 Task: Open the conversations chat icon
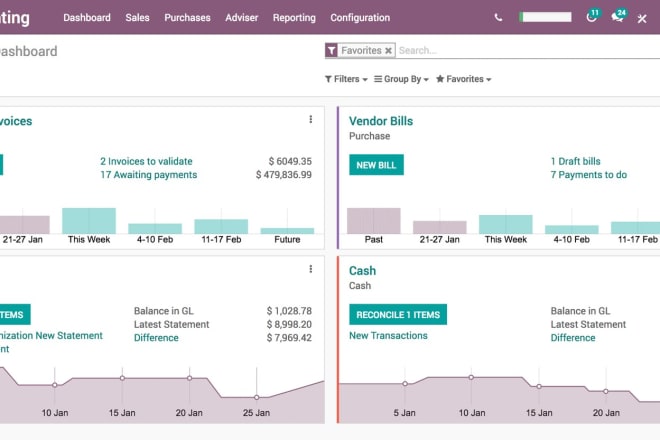coord(618,18)
